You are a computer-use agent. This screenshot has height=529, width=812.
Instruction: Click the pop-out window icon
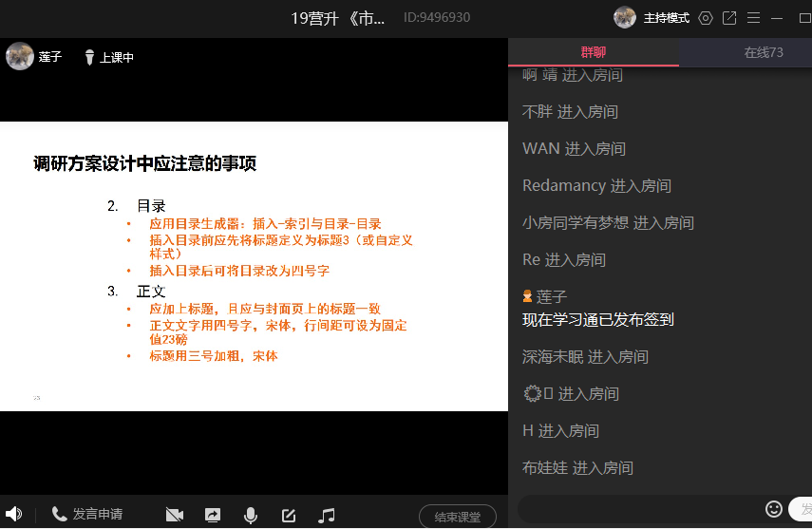pyautogui.click(x=729, y=18)
